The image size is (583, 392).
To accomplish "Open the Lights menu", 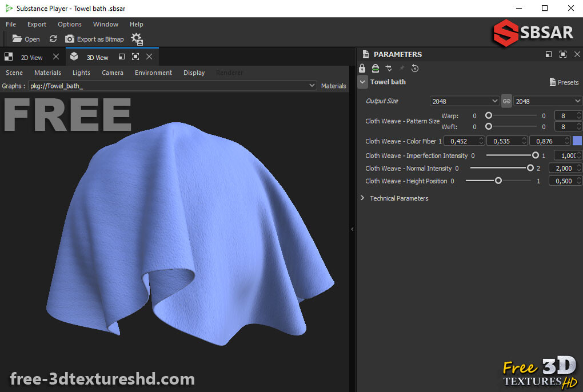I will point(81,73).
